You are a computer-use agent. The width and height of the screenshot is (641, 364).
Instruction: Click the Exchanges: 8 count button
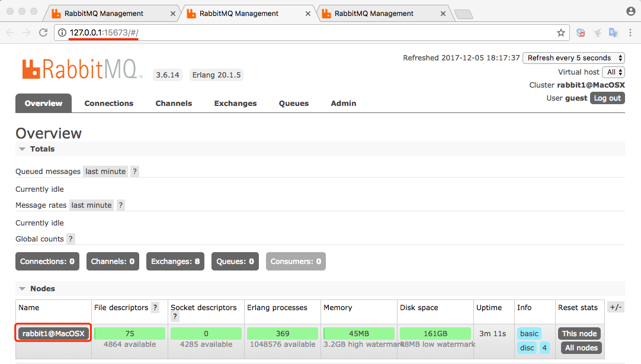pos(175,262)
